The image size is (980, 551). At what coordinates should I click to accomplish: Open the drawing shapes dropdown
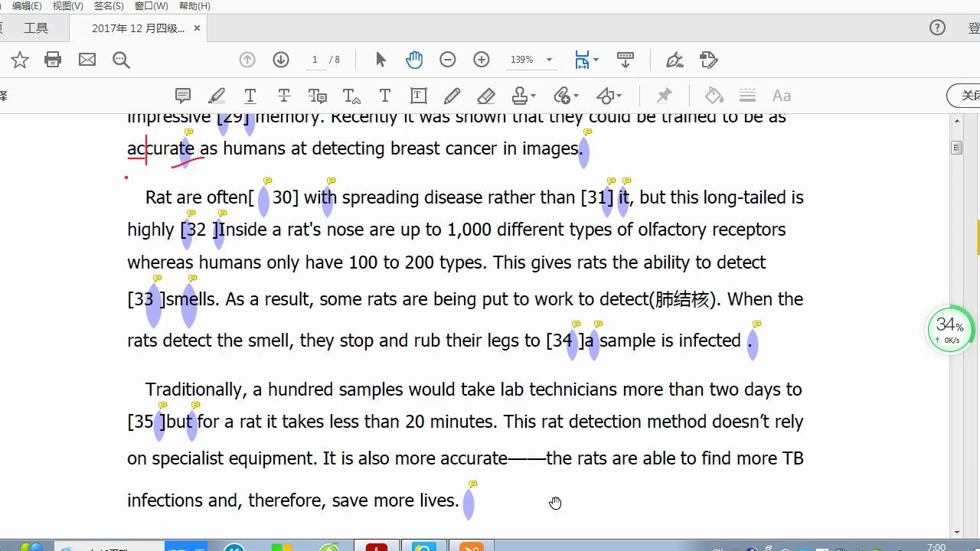point(609,96)
